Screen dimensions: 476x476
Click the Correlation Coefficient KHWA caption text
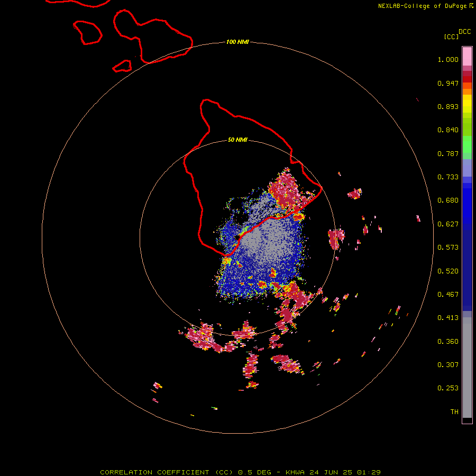240,472
